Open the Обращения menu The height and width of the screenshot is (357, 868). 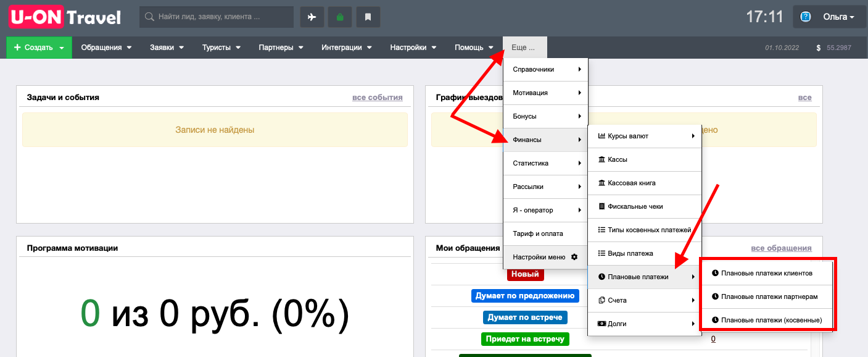(107, 48)
